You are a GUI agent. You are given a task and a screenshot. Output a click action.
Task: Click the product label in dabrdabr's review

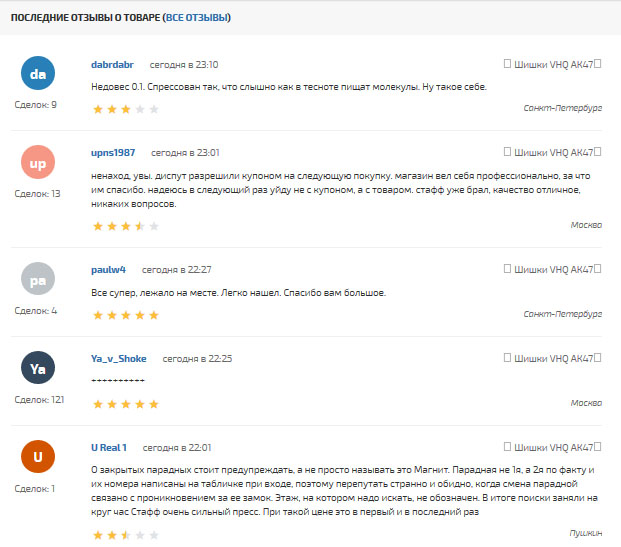click(x=553, y=64)
